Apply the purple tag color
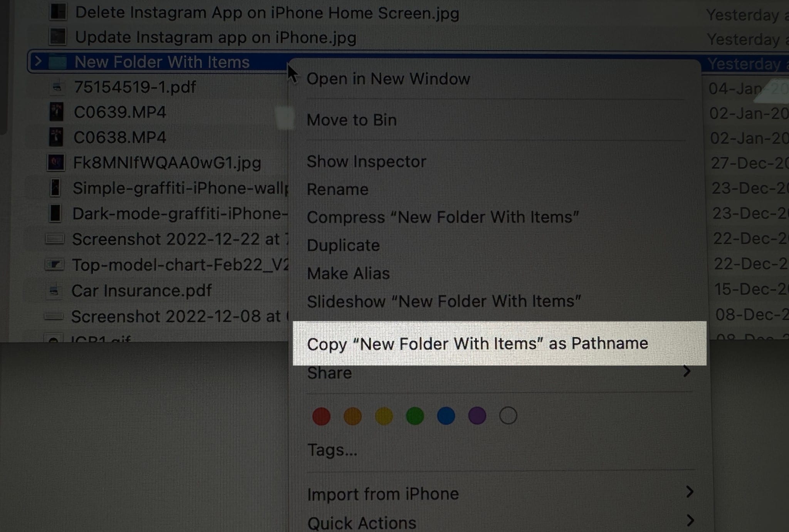The height and width of the screenshot is (532, 789). pyautogui.click(x=477, y=416)
